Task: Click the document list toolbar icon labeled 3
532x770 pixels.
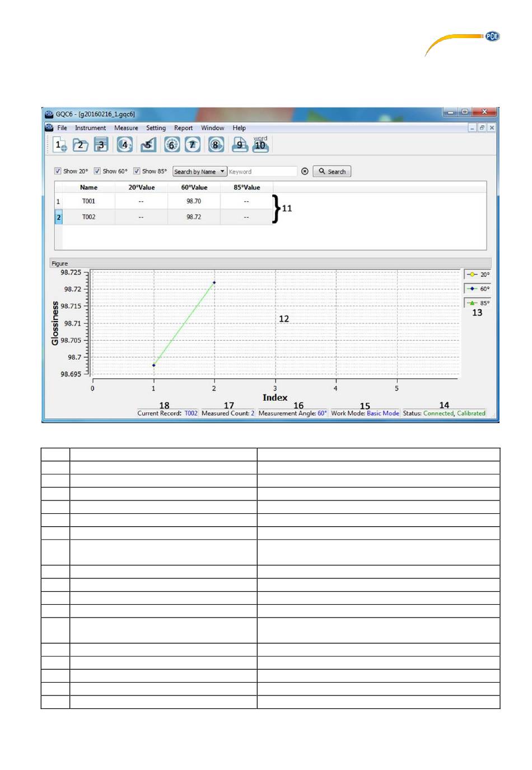Action: (101, 145)
